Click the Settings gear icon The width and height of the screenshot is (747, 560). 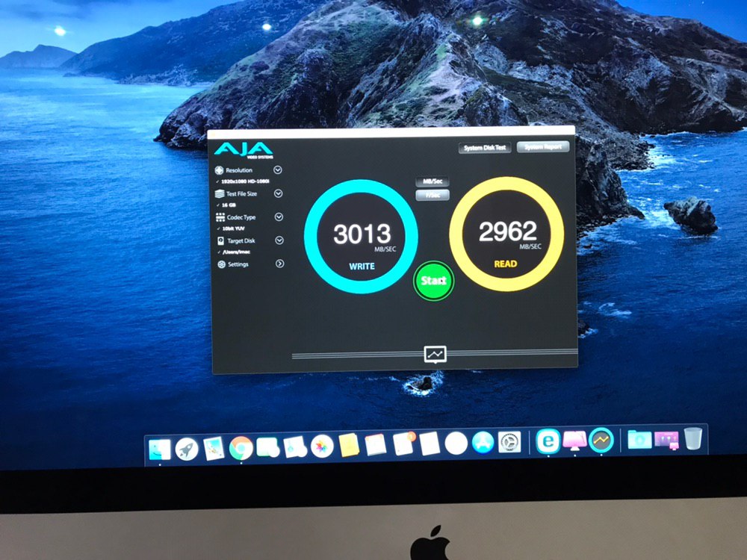[x=222, y=264]
